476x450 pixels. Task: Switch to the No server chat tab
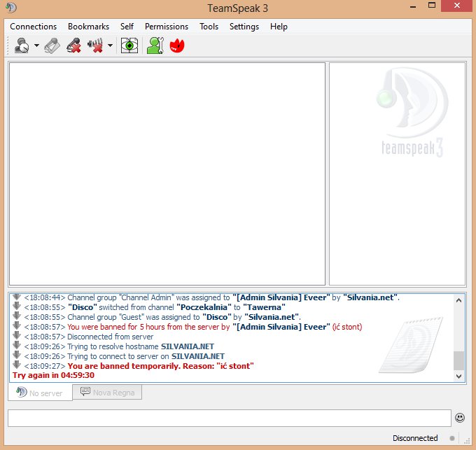tap(40, 393)
